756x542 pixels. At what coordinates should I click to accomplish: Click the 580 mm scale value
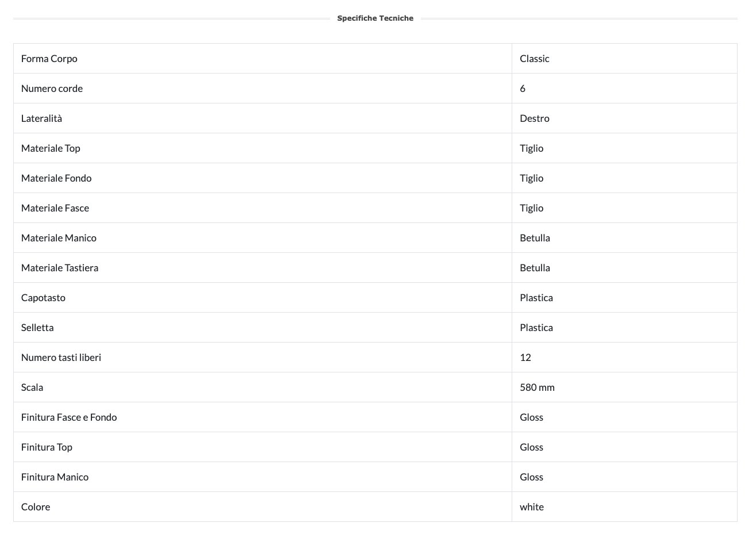(537, 387)
